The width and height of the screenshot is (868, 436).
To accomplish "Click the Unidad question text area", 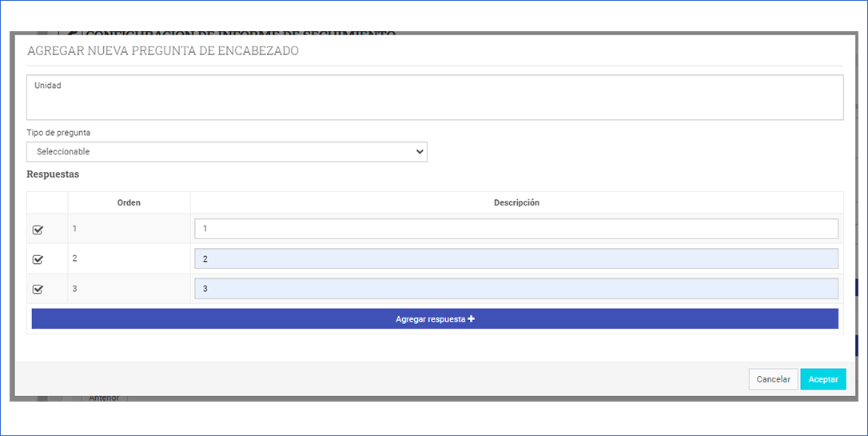I will tap(435, 98).
